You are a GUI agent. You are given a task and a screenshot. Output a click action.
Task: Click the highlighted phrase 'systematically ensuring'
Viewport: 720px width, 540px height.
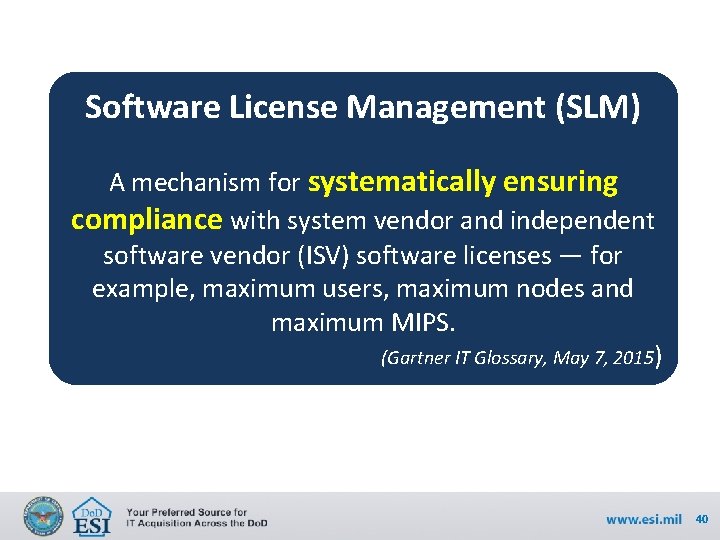(x=463, y=183)
